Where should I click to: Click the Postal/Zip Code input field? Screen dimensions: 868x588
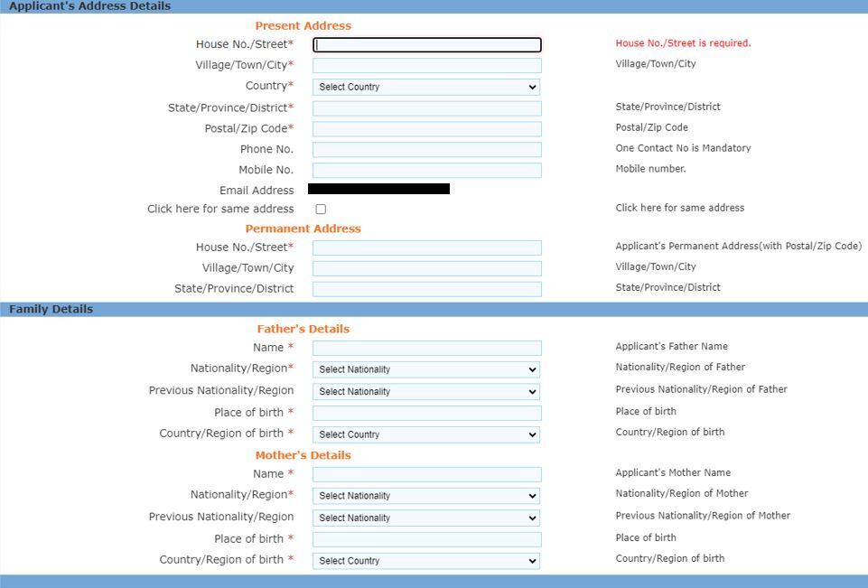click(x=426, y=129)
